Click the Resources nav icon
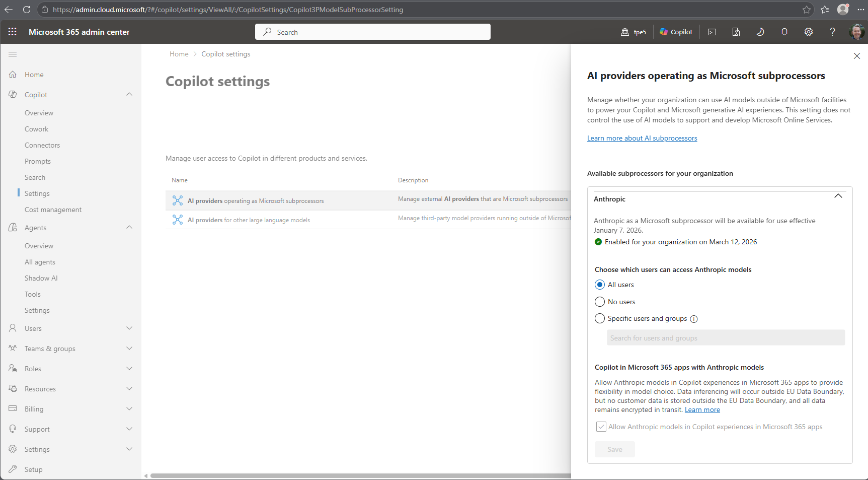 pos(13,389)
